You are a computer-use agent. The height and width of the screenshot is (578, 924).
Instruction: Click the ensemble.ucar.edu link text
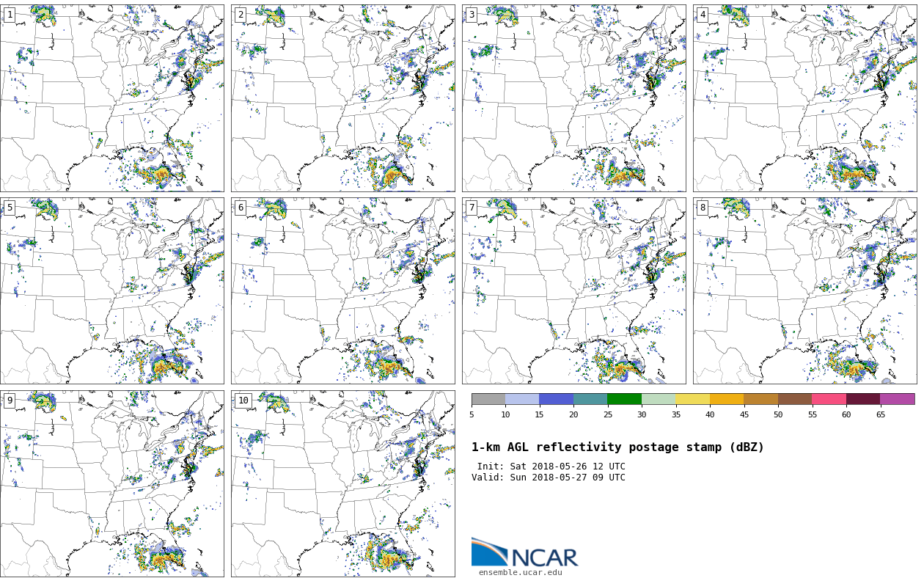click(520, 572)
